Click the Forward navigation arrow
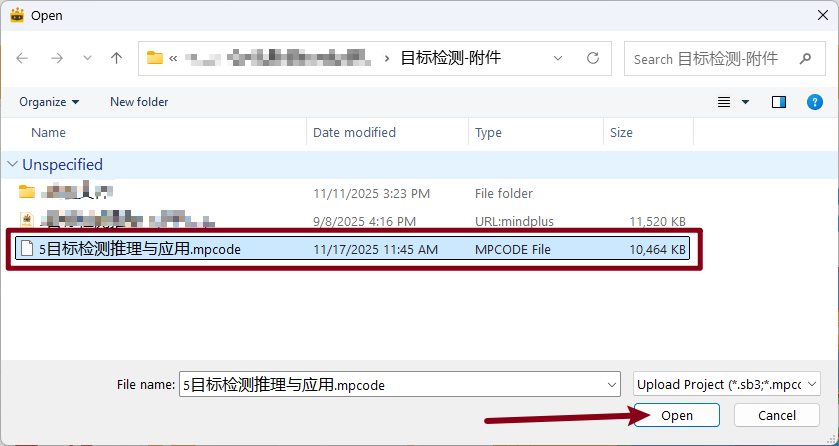The width and height of the screenshot is (839, 446). point(56,59)
